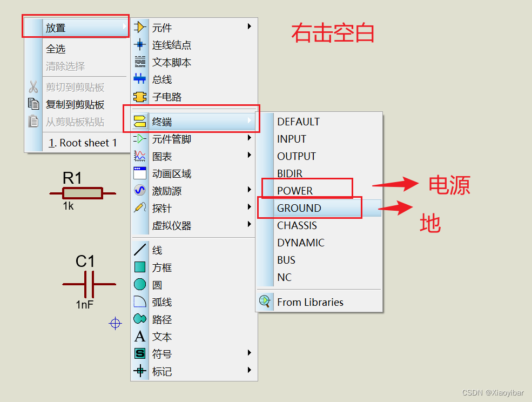Screen dimensions: 532x402
Task: Click the 总线 bus icon
Action: (x=140, y=79)
